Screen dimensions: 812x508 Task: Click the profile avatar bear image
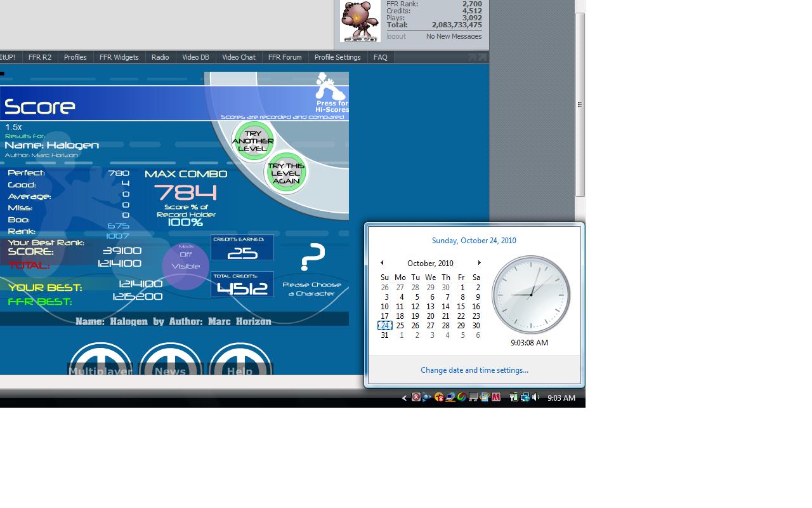[x=360, y=21]
